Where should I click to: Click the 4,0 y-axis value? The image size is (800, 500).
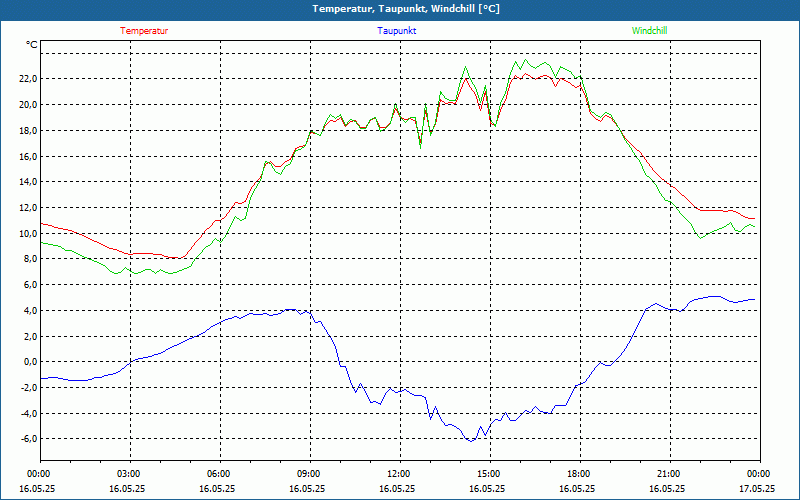30,310
